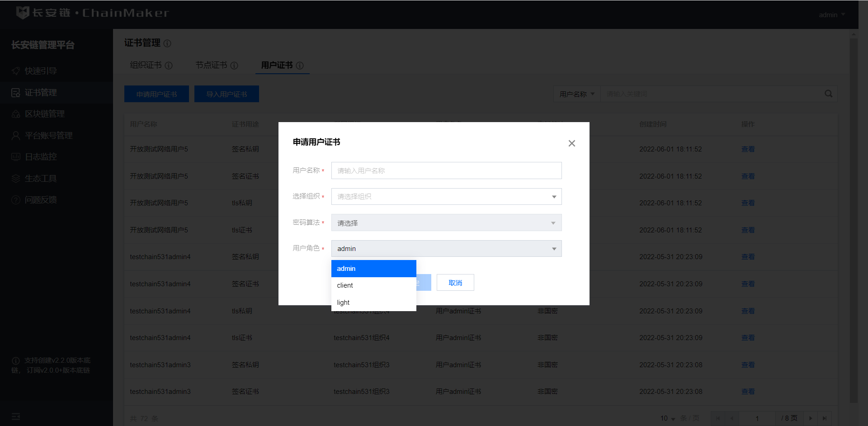
Task: Collapse the sidebar with bottom icon
Action: click(x=16, y=417)
